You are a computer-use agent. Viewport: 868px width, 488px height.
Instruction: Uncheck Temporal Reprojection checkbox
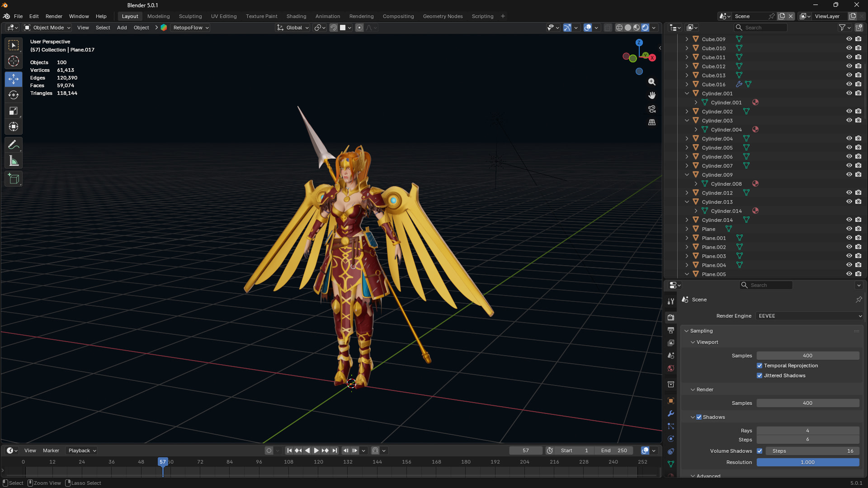(x=759, y=366)
